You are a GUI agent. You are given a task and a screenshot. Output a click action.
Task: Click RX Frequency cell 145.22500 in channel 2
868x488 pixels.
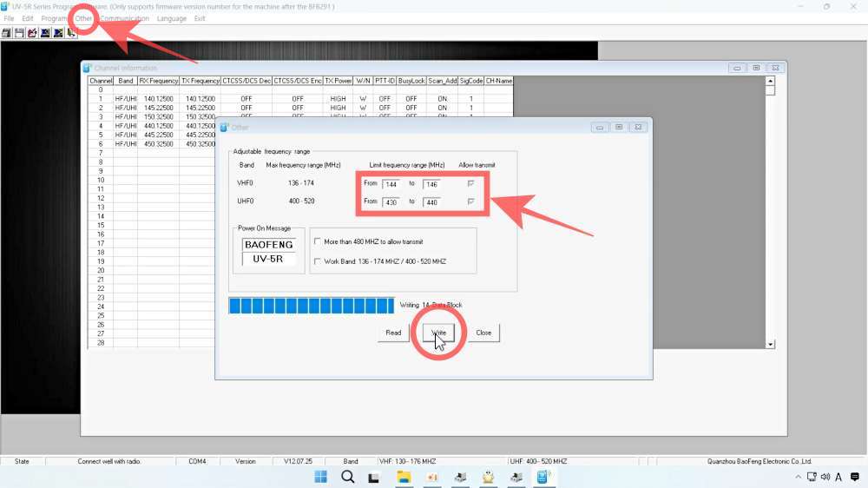point(158,108)
